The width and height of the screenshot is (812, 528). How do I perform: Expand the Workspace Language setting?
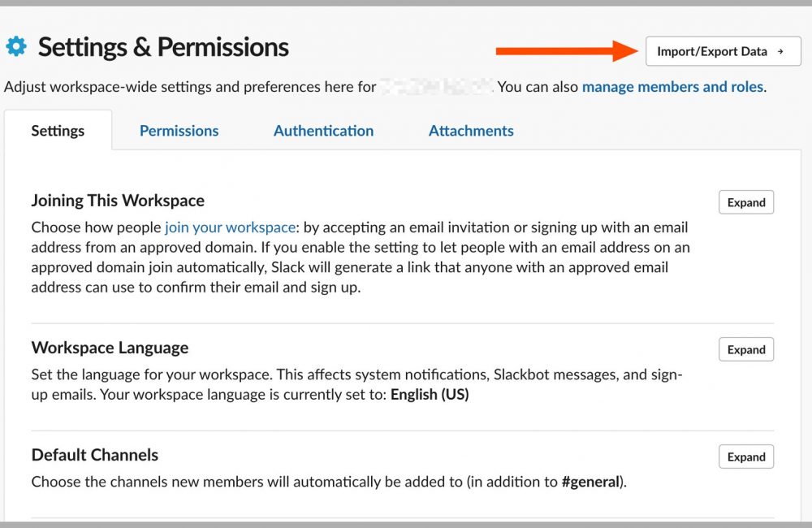tap(746, 349)
